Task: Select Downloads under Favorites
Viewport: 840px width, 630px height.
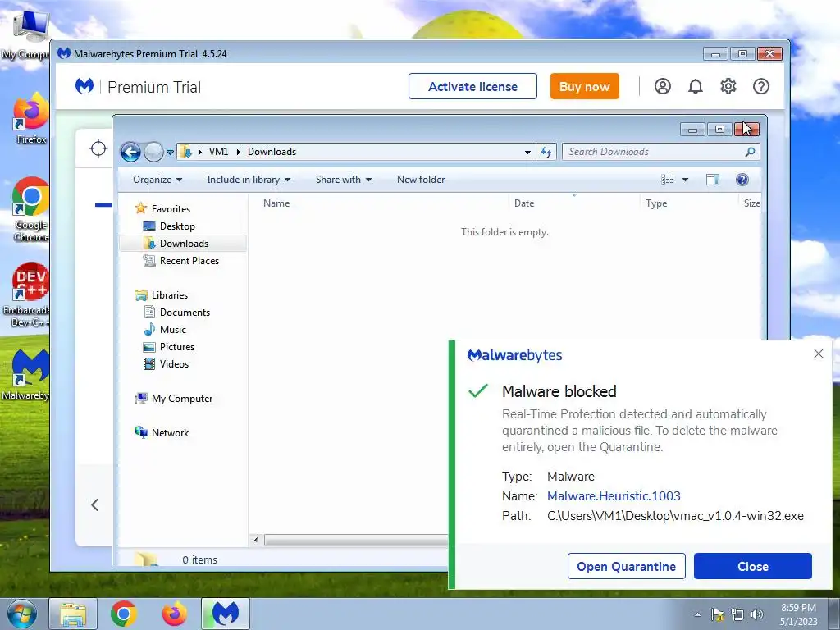Action: (184, 243)
